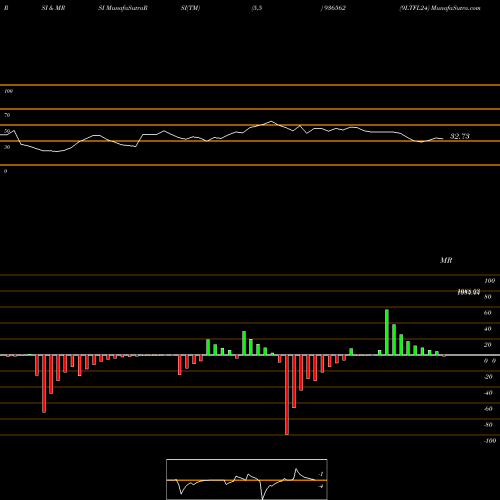
Task: Click the 40 label on the MR axis
Action: point(487,329)
